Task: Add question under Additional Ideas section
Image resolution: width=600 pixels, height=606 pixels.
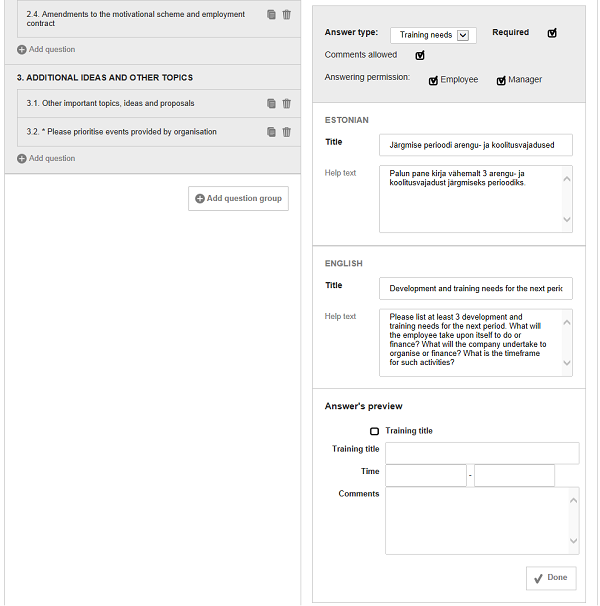Action: tap(46, 158)
